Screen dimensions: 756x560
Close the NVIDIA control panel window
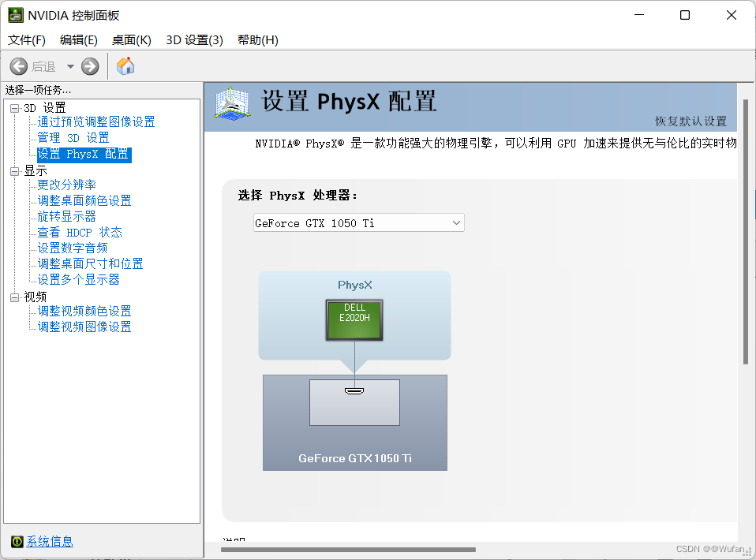click(732, 16)
